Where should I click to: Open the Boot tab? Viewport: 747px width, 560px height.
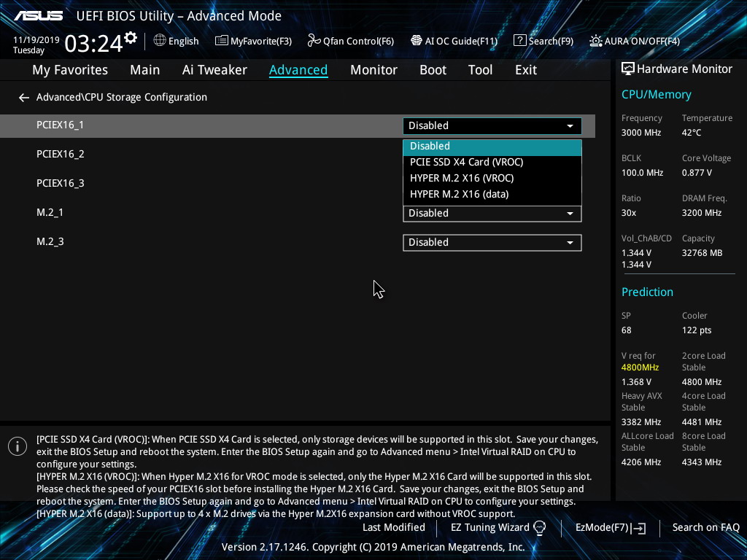(x=433, y=70)
